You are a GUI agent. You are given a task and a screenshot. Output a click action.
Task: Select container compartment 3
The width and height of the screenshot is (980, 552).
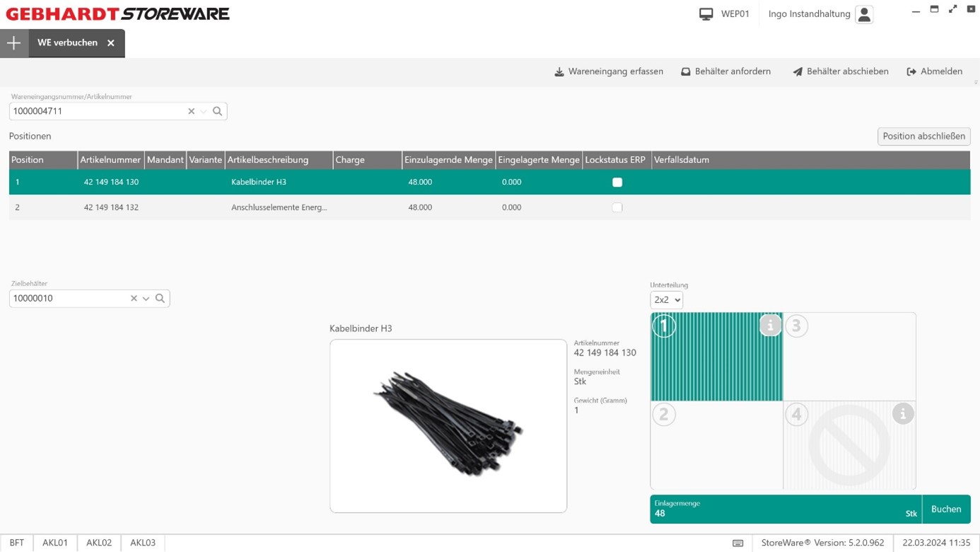[x=849, y=357]
